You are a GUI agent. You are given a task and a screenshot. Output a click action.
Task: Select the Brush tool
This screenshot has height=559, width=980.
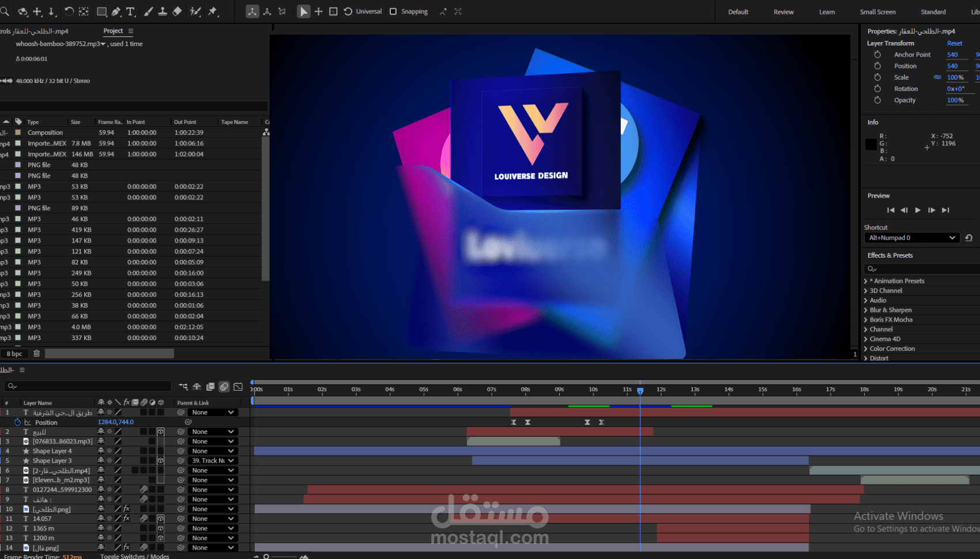coord(149,12)
